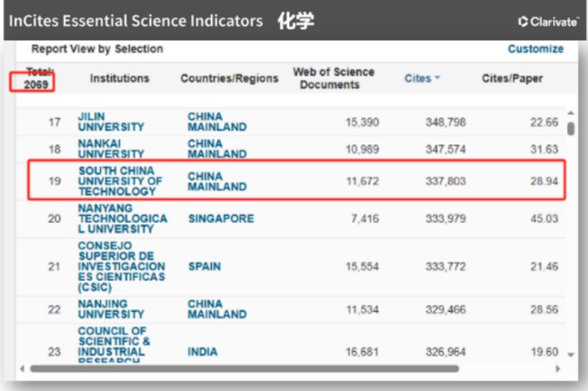Click the vertical scrollbar thumb
This screenshot has height=391, width=588.
[x=570, y=129]
